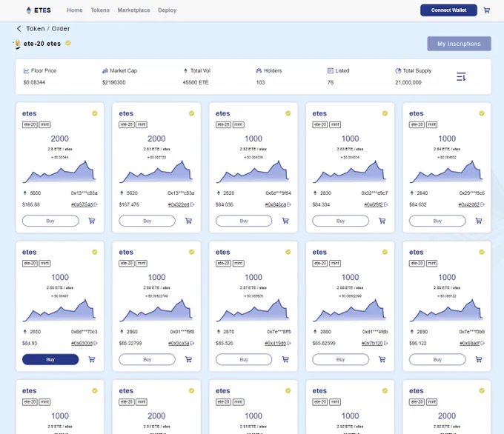Viewport: 504px width, 434px height.
Task: Buy the 2000 etes listing priced $166.88
Action: coord(50,221)
